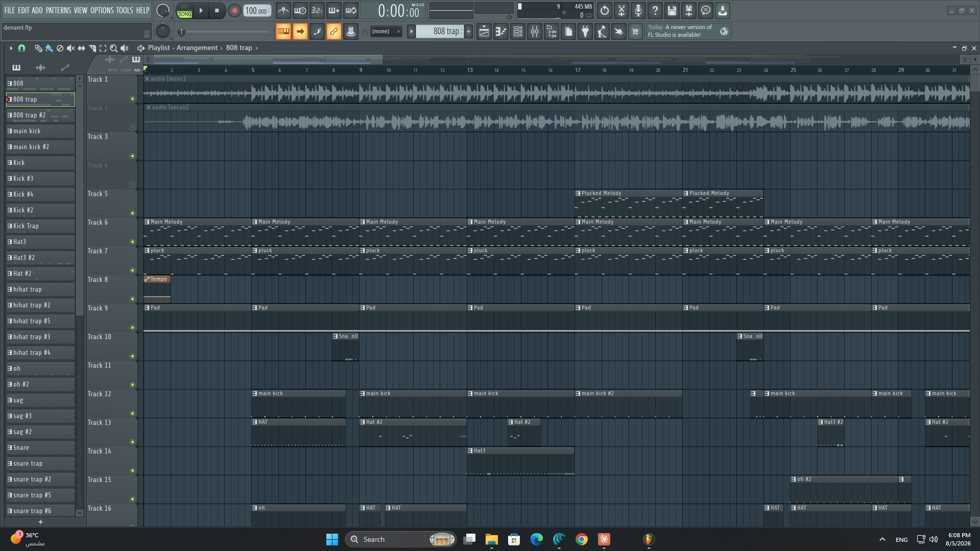Select the Zoom magnifier tool

113,48
